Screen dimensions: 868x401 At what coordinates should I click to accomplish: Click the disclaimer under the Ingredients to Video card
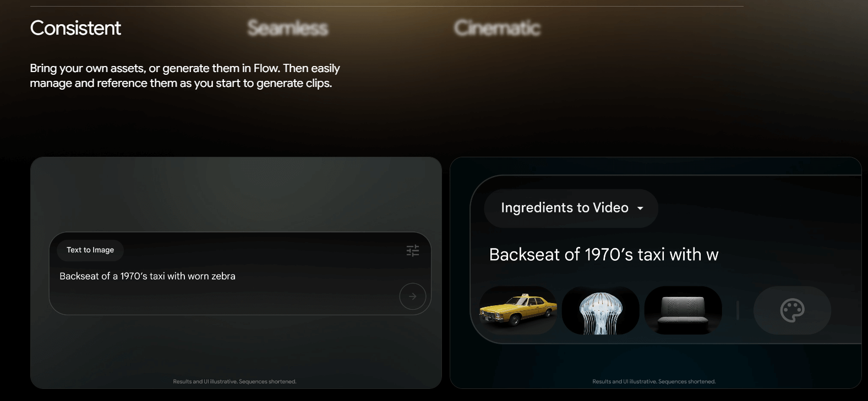click(654, 382)
